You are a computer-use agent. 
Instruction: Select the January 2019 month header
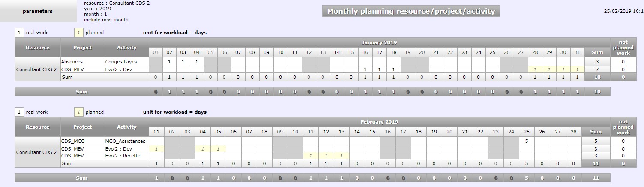click(379, 42)
